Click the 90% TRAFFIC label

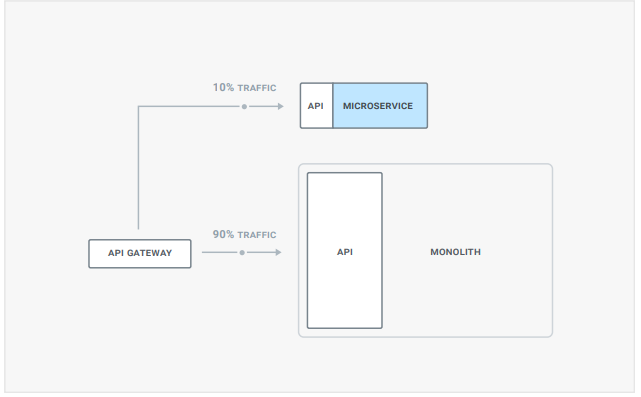coord(244,234)
